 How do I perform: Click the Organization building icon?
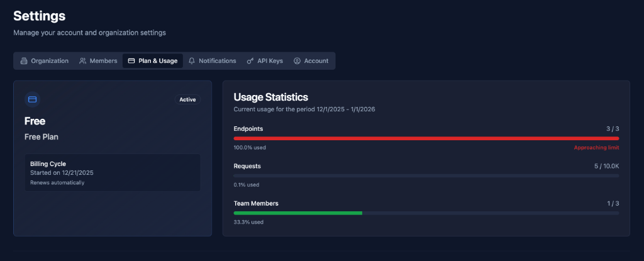point(24,61)
